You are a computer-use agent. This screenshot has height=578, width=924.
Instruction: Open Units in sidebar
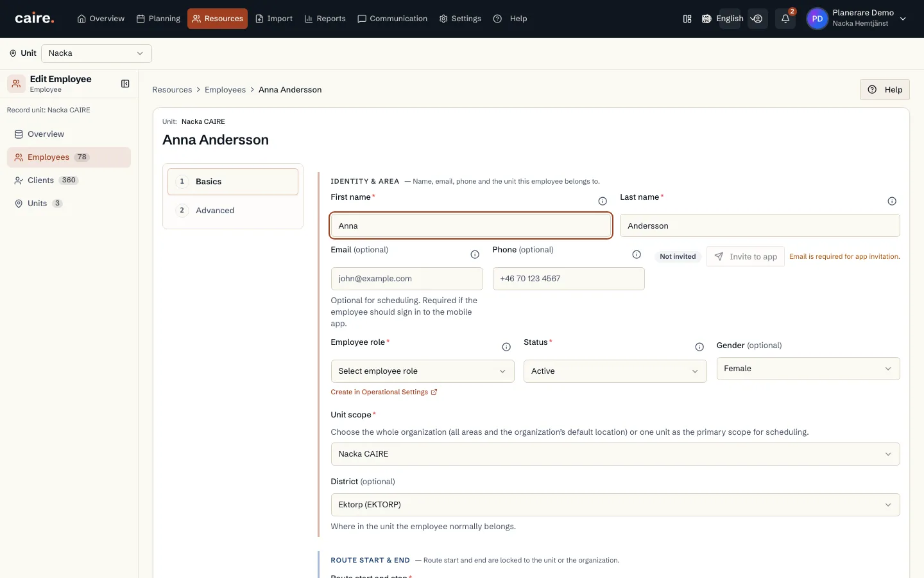point(69,204)
